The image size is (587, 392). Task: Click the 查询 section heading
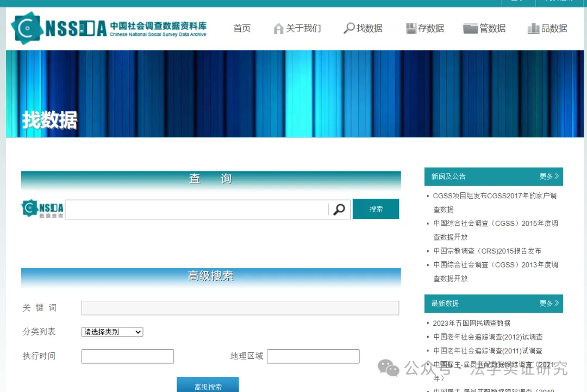tap(211, 179)
